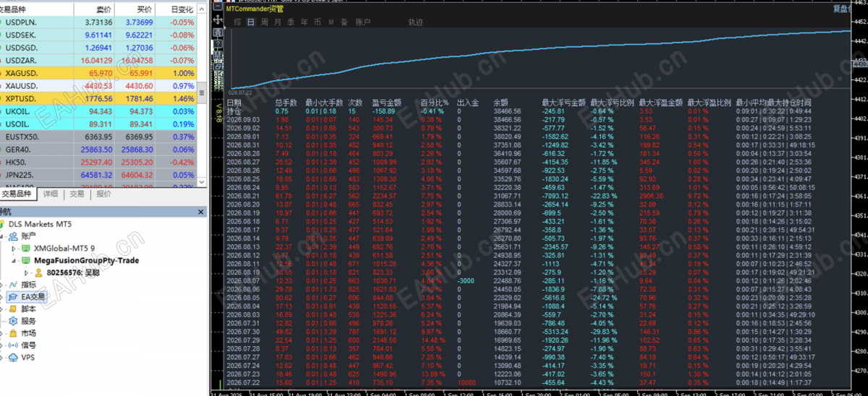Select the GER40. symbol row
The image size is (868, 396).
[x=98, y=149]
